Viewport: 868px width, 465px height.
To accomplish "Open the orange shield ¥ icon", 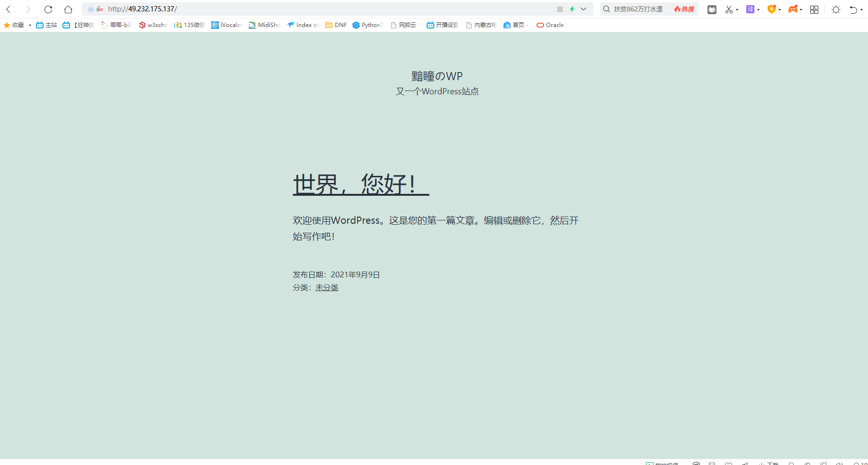I will pos(771,9).
